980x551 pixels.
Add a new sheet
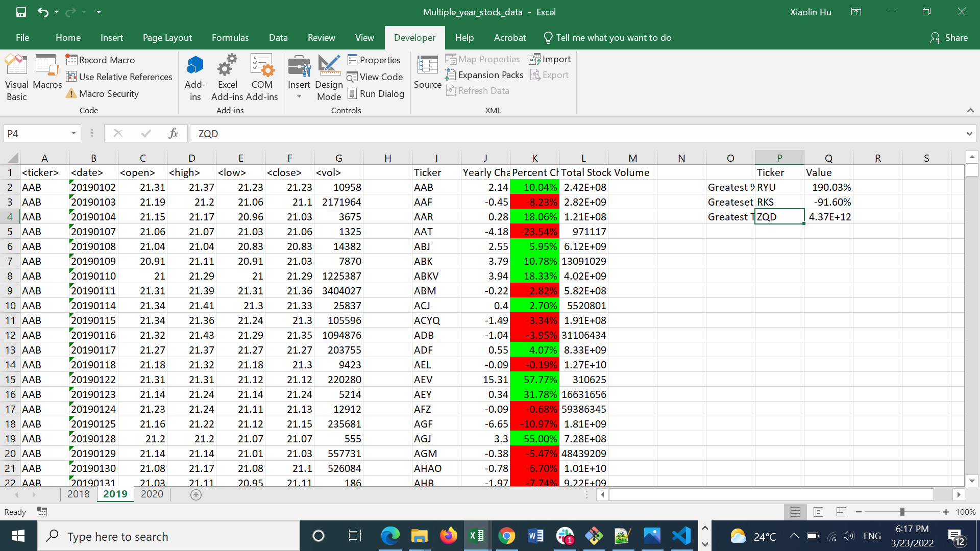click(x=195, y=494)
